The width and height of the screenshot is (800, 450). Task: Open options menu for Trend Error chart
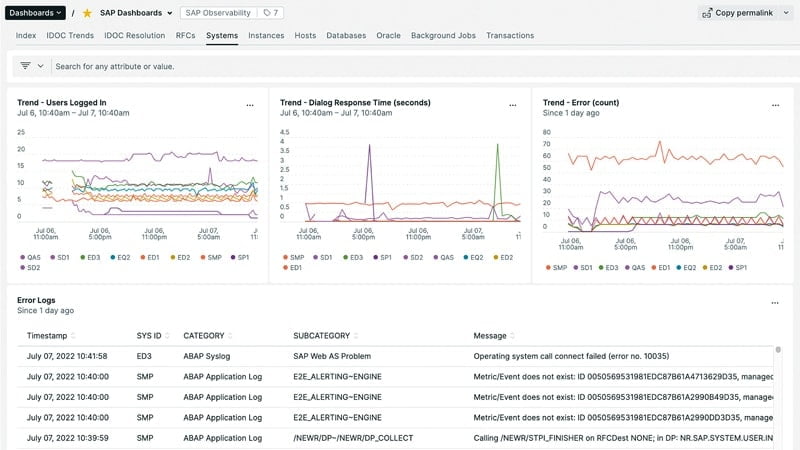tap(774, 105)
